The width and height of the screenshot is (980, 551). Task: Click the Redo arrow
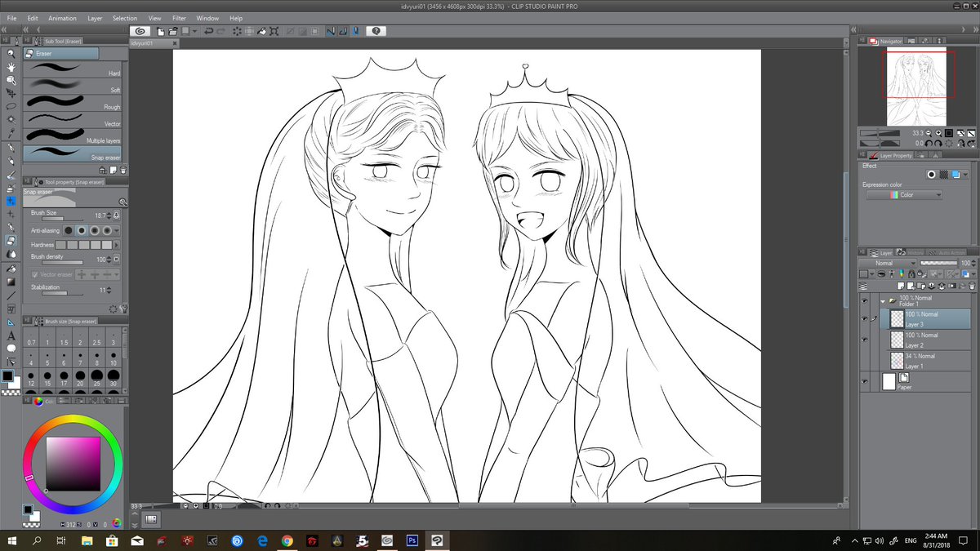tap(221, 31)
